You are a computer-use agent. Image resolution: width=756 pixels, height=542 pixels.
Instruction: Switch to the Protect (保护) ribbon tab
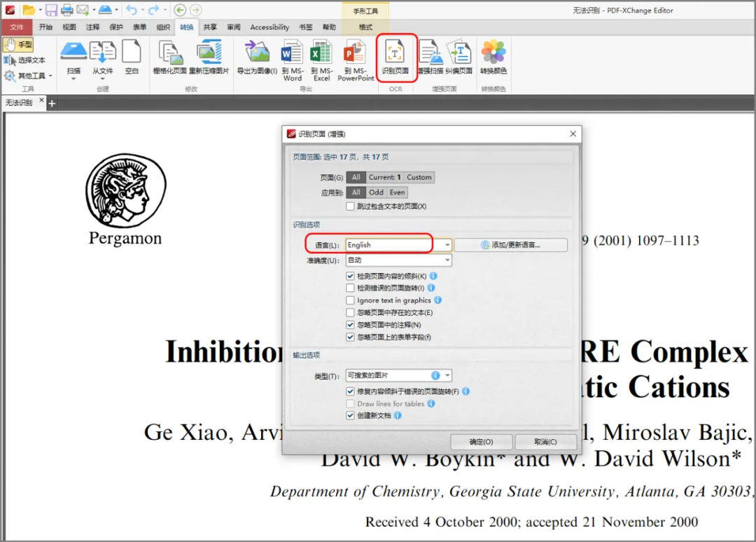point(116,27)
